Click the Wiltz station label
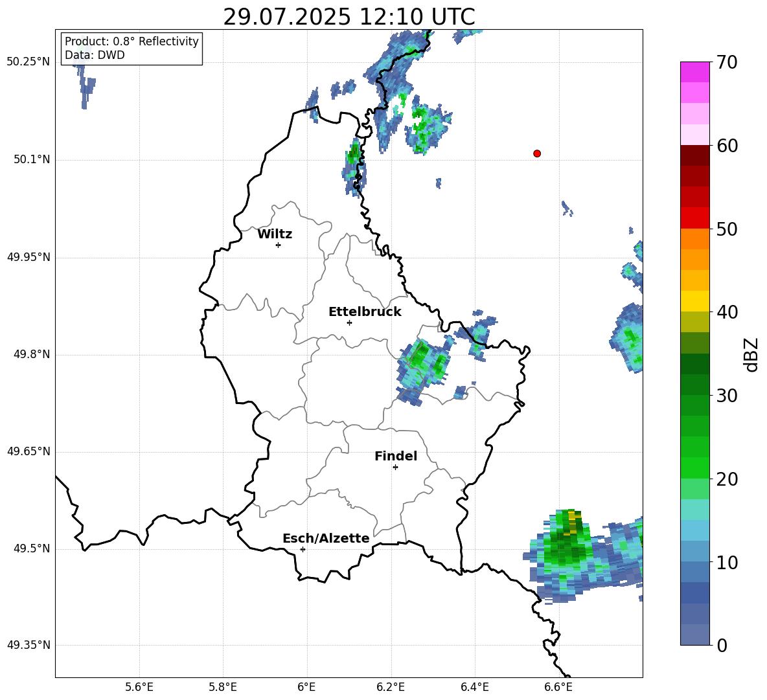 275,234
